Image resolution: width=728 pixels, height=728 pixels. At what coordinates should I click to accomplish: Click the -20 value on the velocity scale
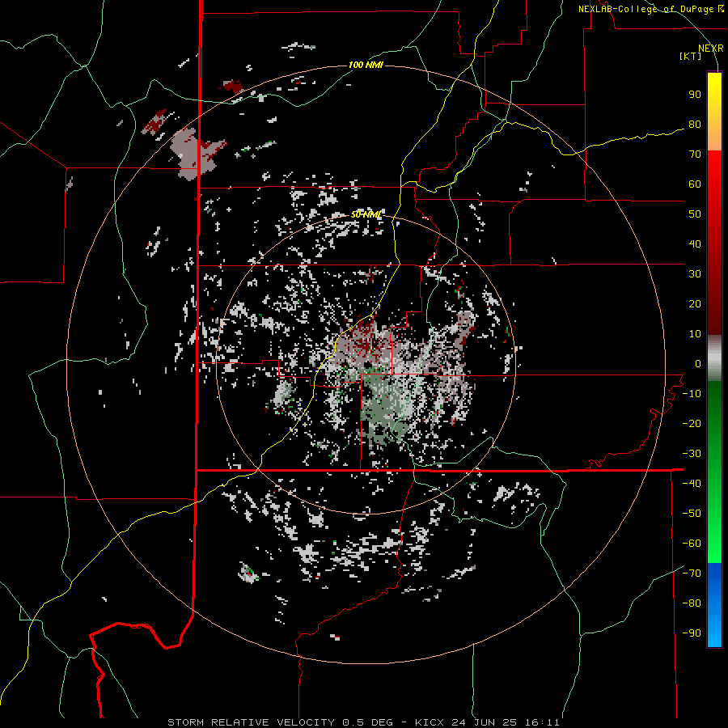point(692,424)
